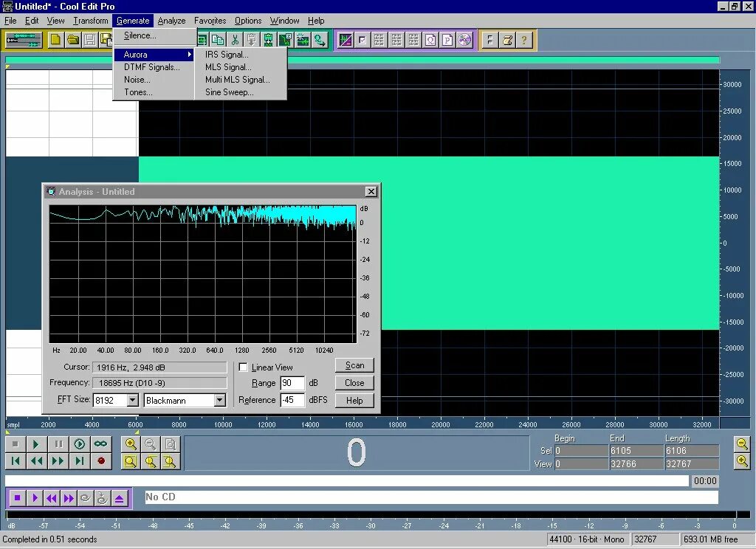This screenshot has height=549, width=756.
Task: Click the Zoom to Selection magnifier
Action: click(x=131, y=461)
